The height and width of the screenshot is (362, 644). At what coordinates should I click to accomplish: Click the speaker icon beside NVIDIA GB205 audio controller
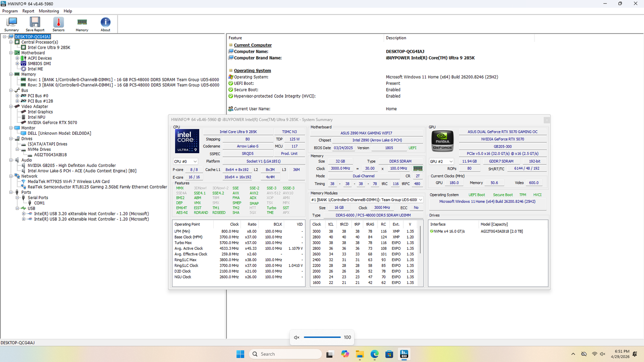coord(24,165)
